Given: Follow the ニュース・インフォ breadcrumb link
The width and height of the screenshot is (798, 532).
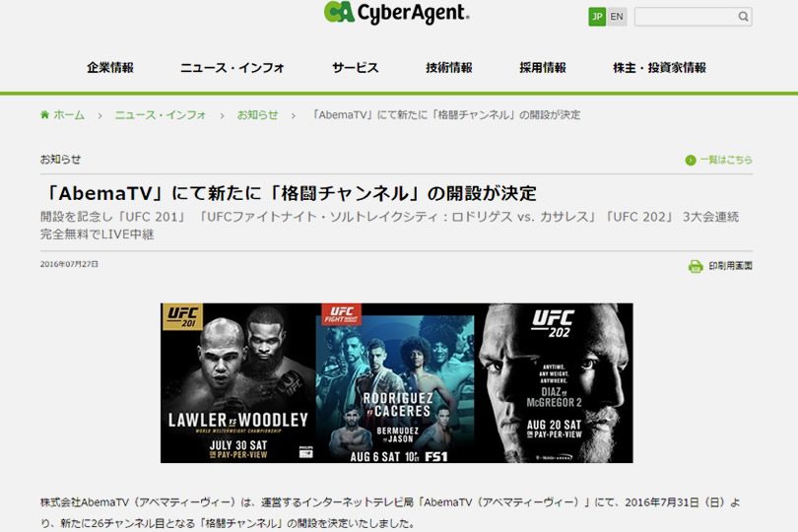Looking at the screenshot, I should click(161, 115).
